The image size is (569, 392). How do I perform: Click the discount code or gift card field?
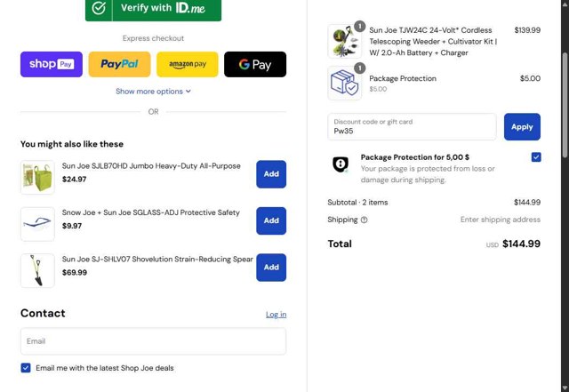[412, 127]
